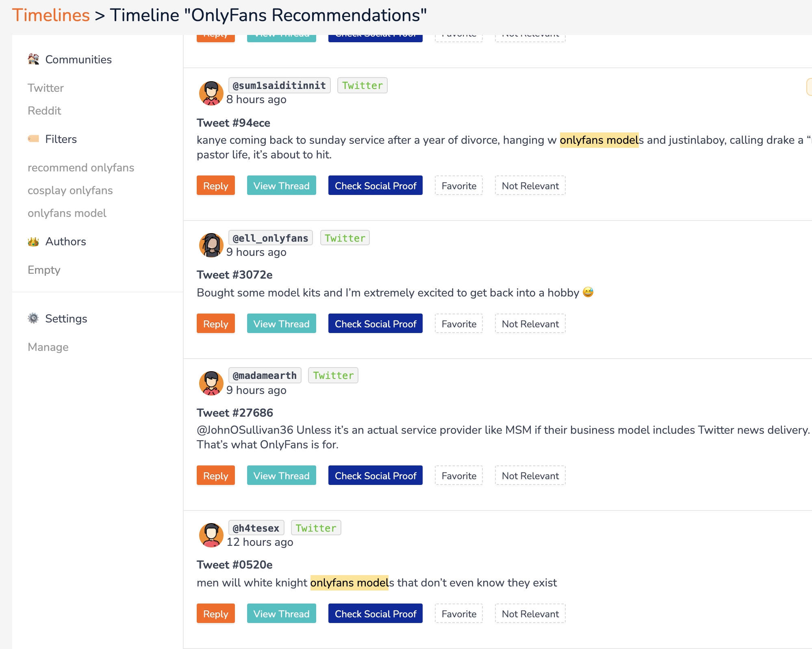The height and width of the screenshot is (649, 812).
Task: Open the Manage settings item
Action: [x=48, y=347]
